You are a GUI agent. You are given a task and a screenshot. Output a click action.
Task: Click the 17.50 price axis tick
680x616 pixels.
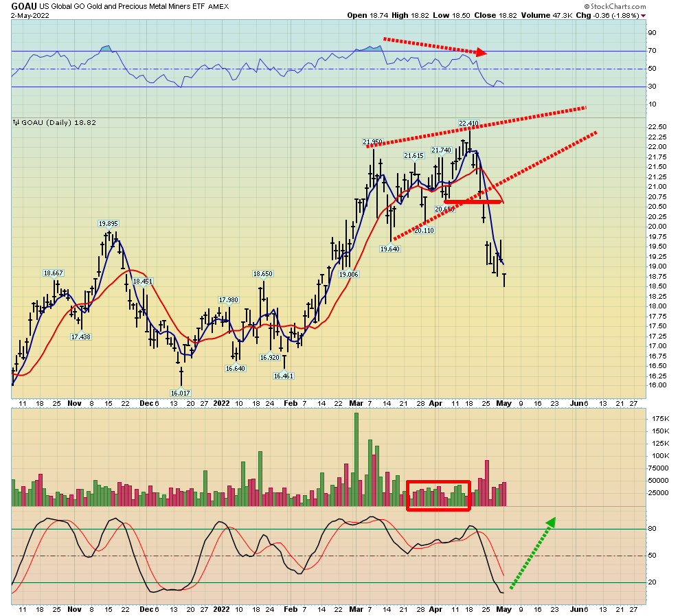click(x=657, y=326)
